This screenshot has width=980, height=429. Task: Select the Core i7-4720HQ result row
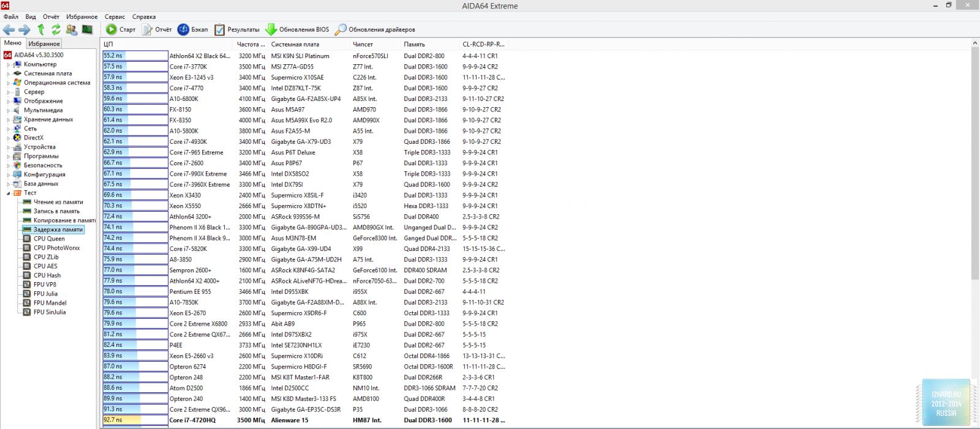point(192,420)
